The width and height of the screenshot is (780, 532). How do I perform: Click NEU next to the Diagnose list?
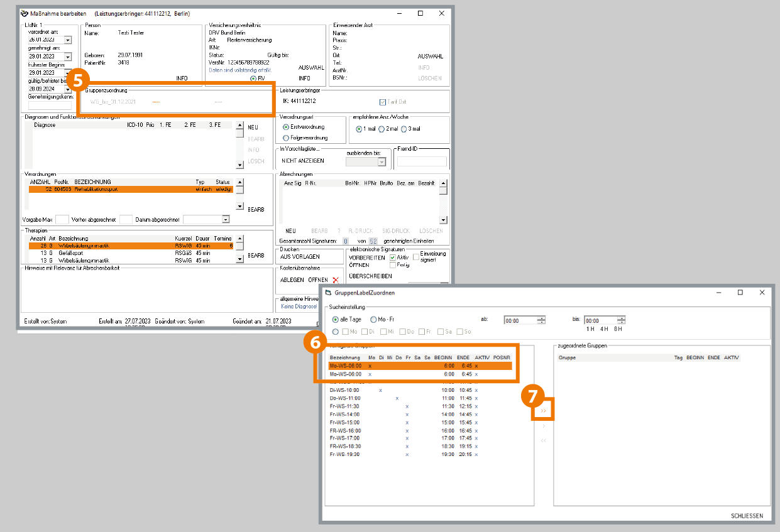click(x=253, y=128)
